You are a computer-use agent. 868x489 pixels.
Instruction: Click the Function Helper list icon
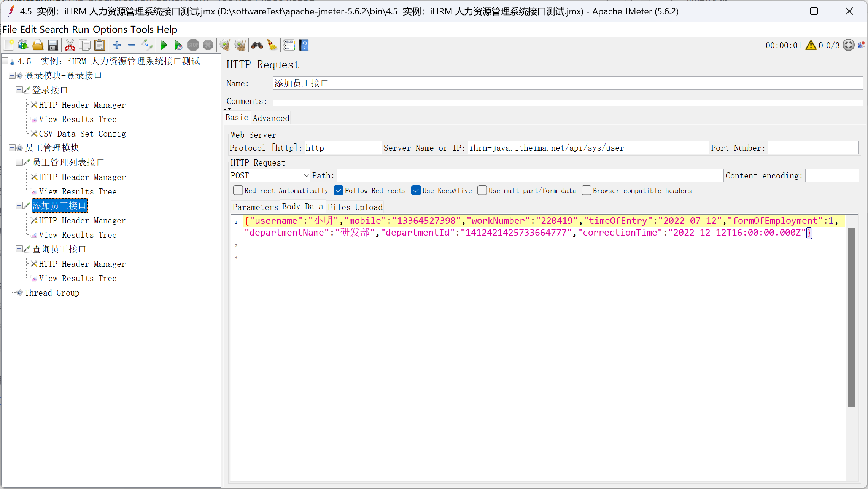tap(289, 45)
